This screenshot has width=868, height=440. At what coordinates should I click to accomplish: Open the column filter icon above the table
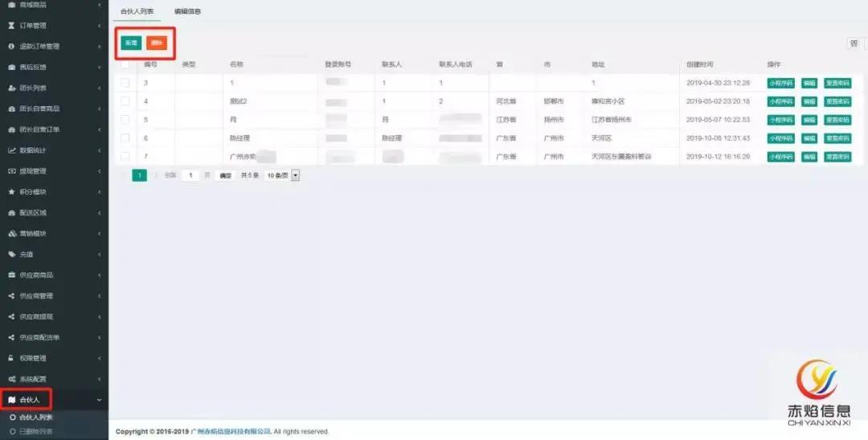pyautogui.click(x=854, y=43)
